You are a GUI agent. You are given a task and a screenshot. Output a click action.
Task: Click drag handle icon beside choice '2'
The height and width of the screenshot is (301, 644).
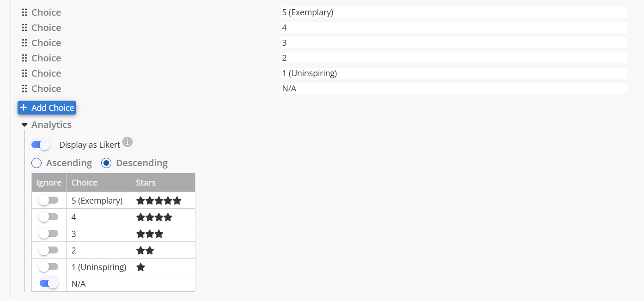pyautogui.click(x=24, y=58)
